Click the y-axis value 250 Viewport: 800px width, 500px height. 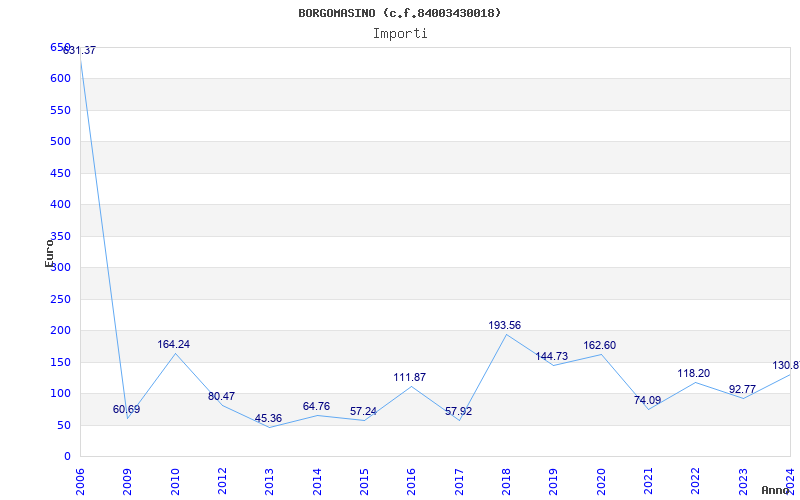point(60,299)
